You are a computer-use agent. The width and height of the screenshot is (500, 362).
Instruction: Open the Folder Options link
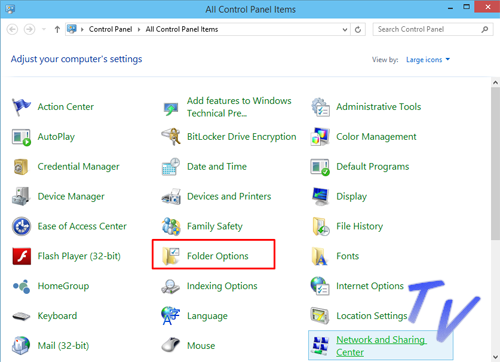pos(218,256)
